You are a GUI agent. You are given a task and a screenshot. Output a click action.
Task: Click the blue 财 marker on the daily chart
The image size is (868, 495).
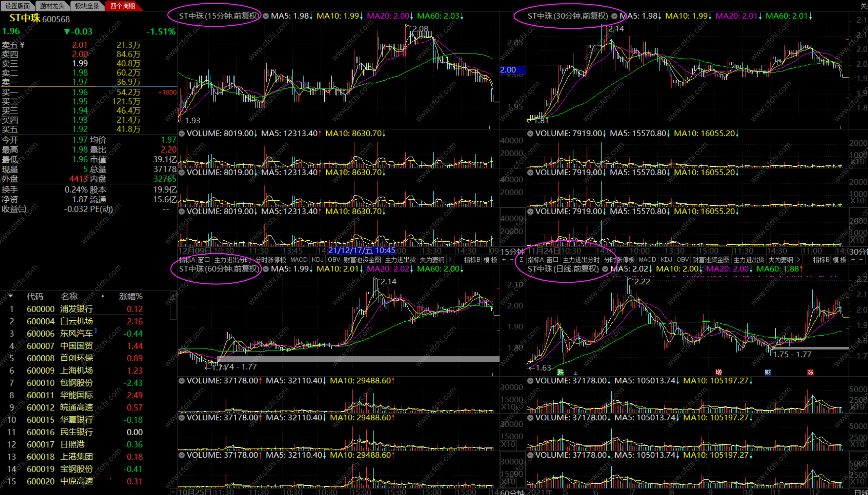(x=768, y=372)
